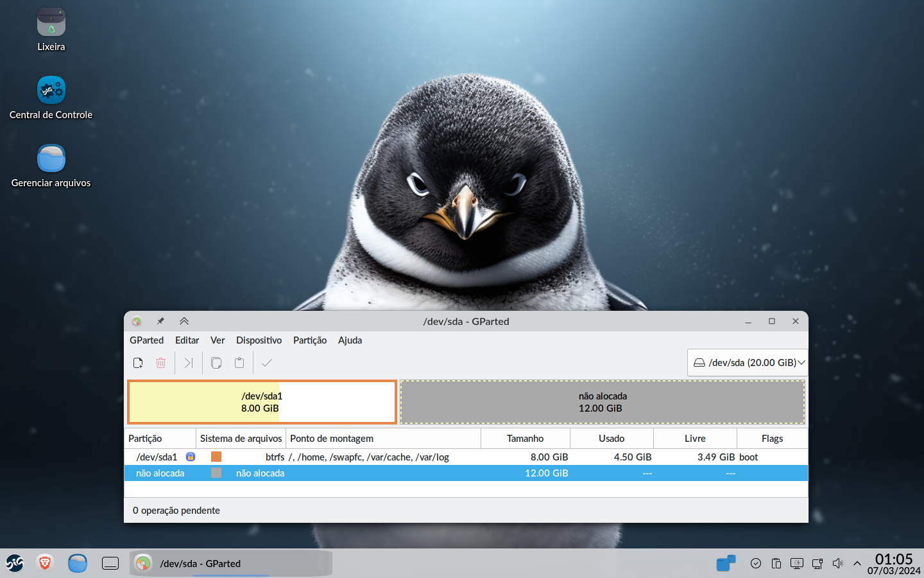The image size is (924, 578).
Task: Click the GParted app icon in titlebar
Action: 137,321
